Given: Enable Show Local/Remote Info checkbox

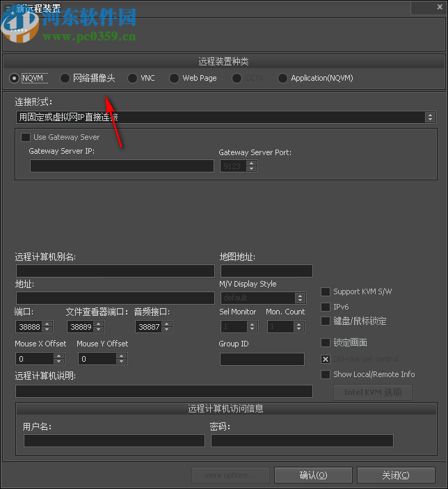Looking at the screenshot, I should pyautogui.click(x=326, y=374).
